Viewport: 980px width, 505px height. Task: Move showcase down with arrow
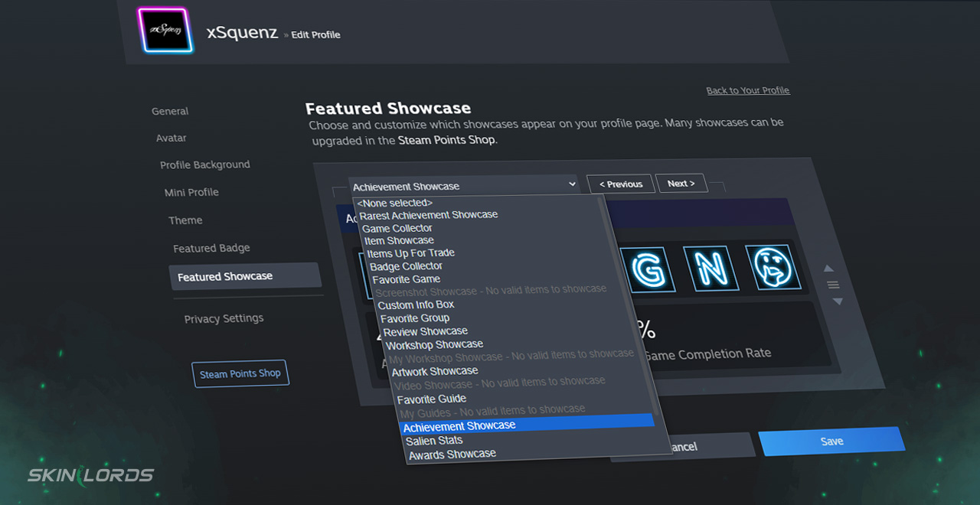click(837, 301)
